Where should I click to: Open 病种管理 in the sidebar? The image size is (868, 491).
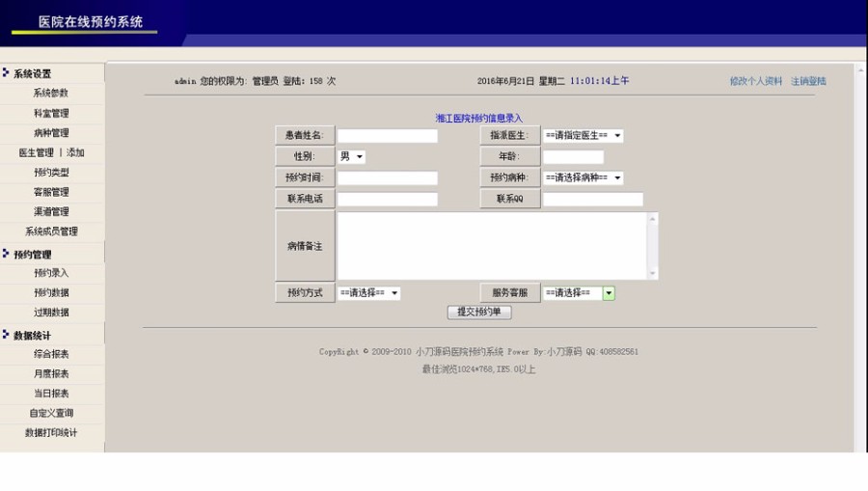pyautogui.click(x=51, y=133)
